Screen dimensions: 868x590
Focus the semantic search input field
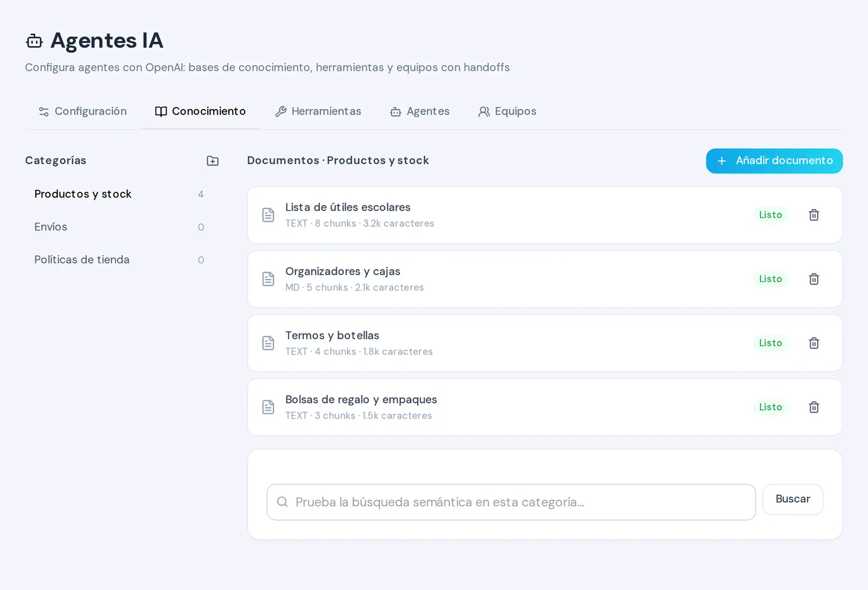[511, 502]
